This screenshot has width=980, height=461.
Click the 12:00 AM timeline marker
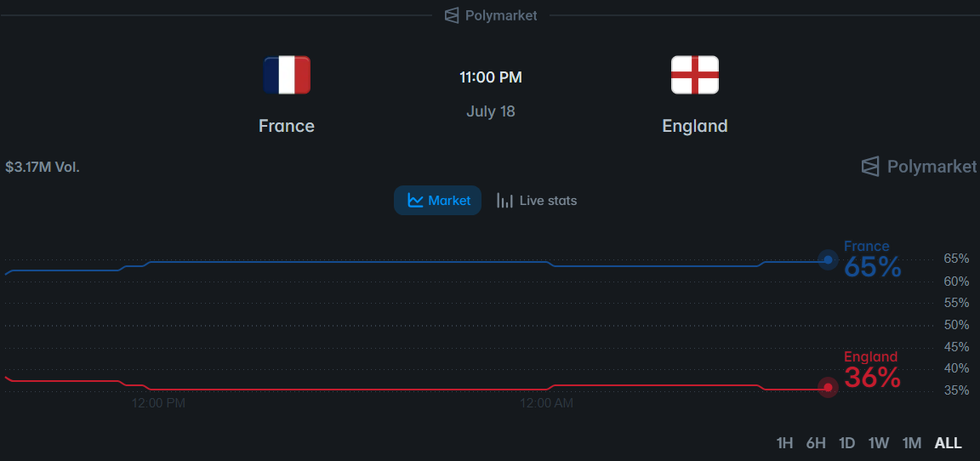[x=546, y=403]
